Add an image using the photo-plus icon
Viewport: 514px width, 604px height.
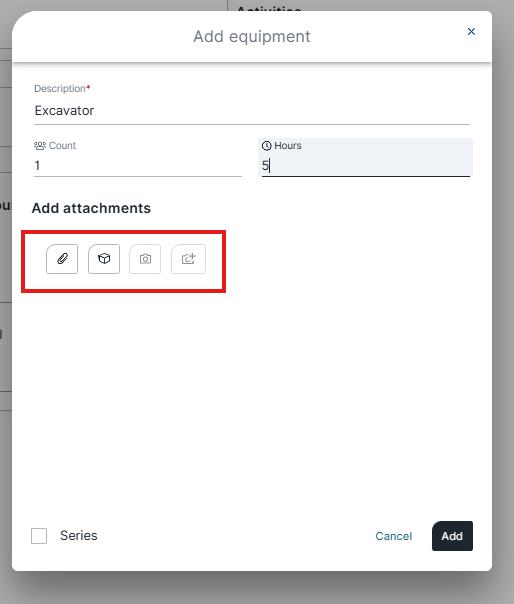(x=188, y=259)
